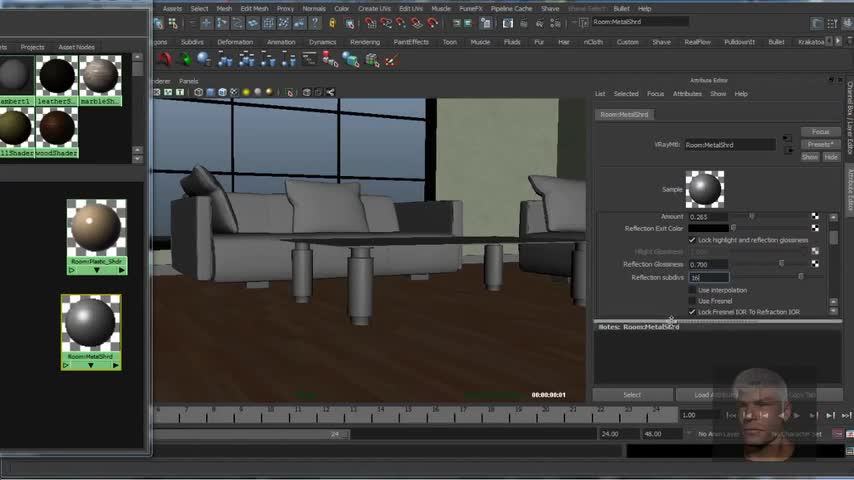854x480 pixels.
Task: Click the sphere and teal cube shelf icon
Action: [x=351, y=59]
